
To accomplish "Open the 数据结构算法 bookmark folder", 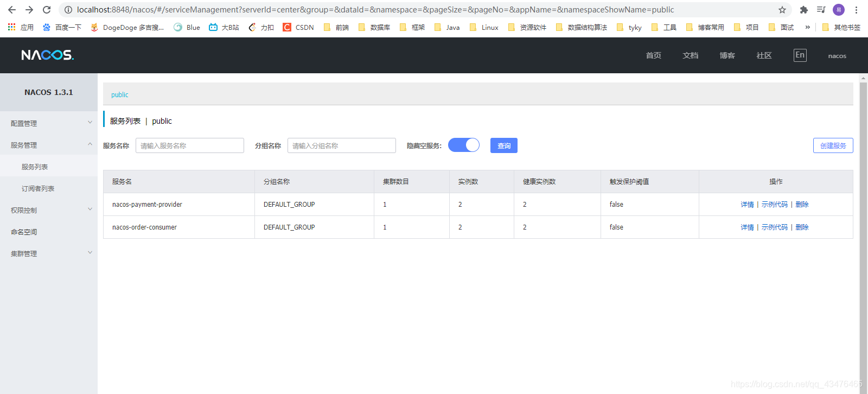I will click(x=582, y=27).
